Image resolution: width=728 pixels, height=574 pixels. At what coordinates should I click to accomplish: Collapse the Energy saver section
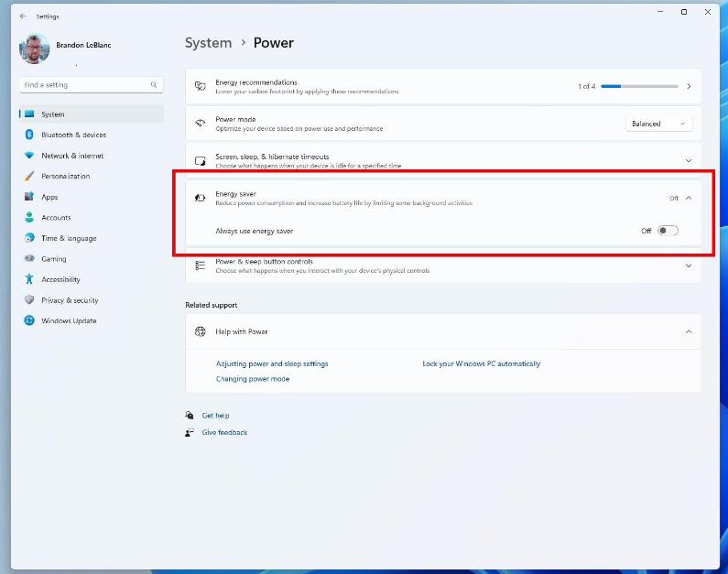pyautogui.click(x=689, y=198)
